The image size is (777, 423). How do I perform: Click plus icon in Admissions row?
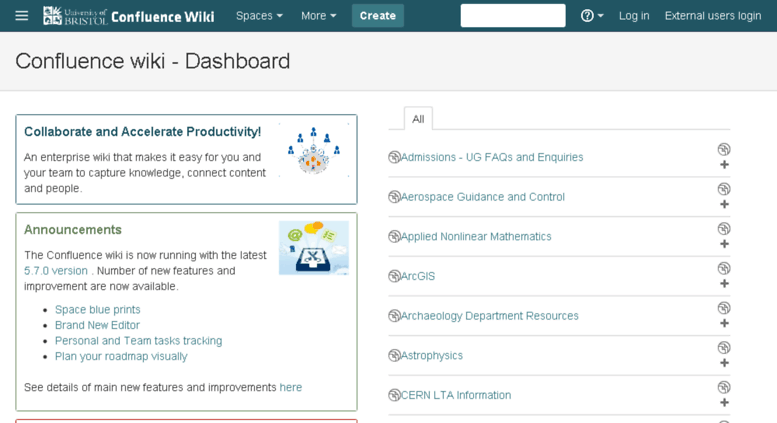click(724, 164)
